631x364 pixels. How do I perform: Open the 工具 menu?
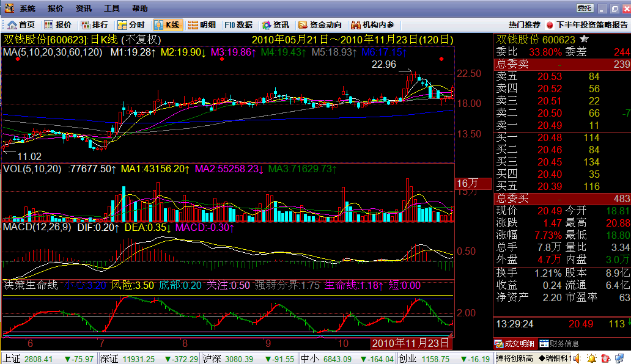point(112,9)
